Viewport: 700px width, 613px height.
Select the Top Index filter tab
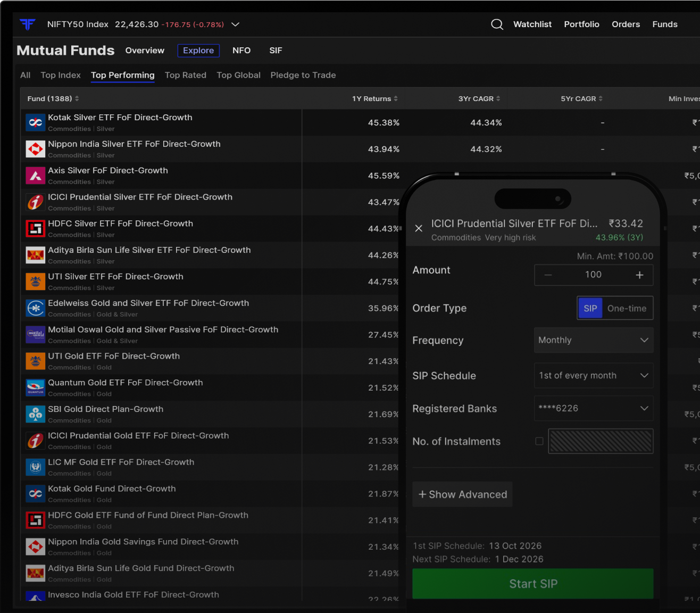pyautogui.click(x=61, y=75)
